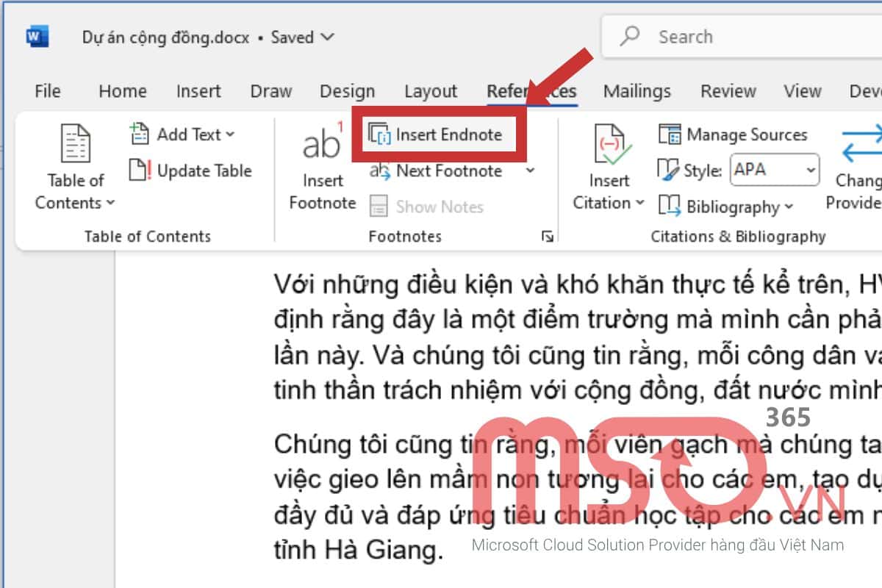This screenshot has height=588, width=882.
Task: Expand the Add Text dropdown arrow
Action: [230, 135]
